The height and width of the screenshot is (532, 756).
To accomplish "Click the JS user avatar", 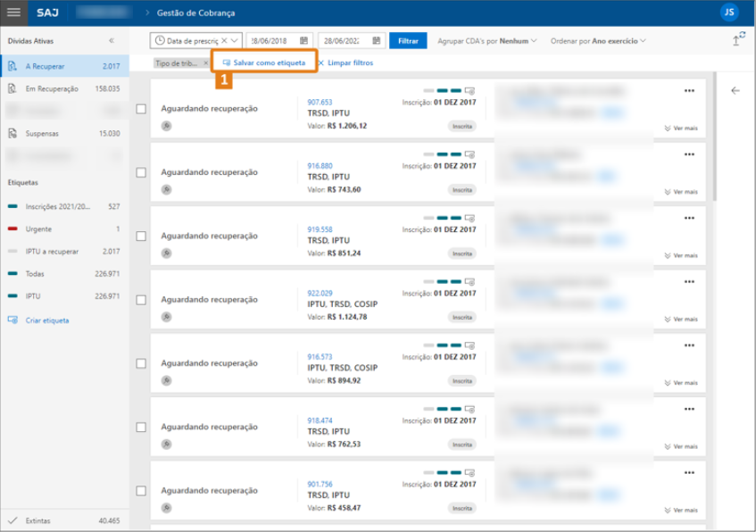I will (729, 12).
